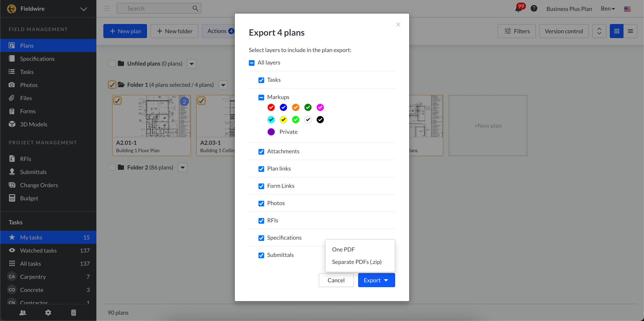Click the search magnifier icon
This screenshot has width=644, height=321.
195,9
